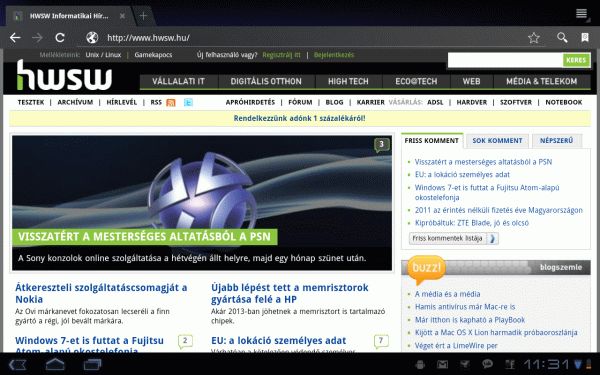Open the browser menu icon at top right
600x375 pixels.
(581, 13)
